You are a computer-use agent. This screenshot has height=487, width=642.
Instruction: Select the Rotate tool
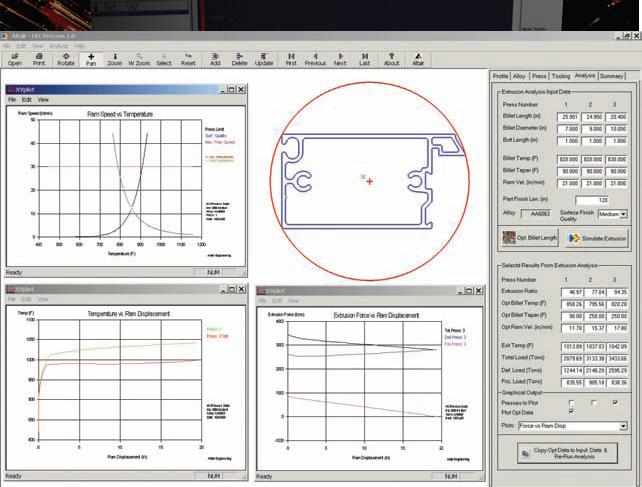pos(66,60)
